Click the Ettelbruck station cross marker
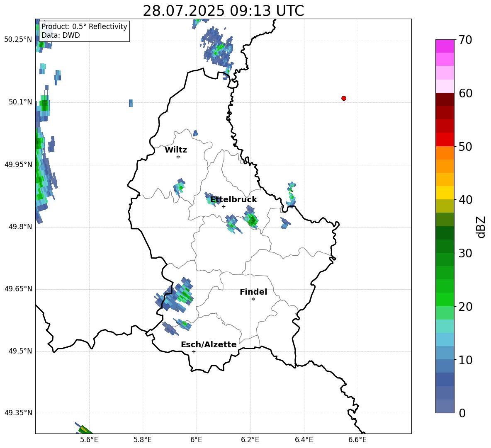 click(x=224, y=206)
